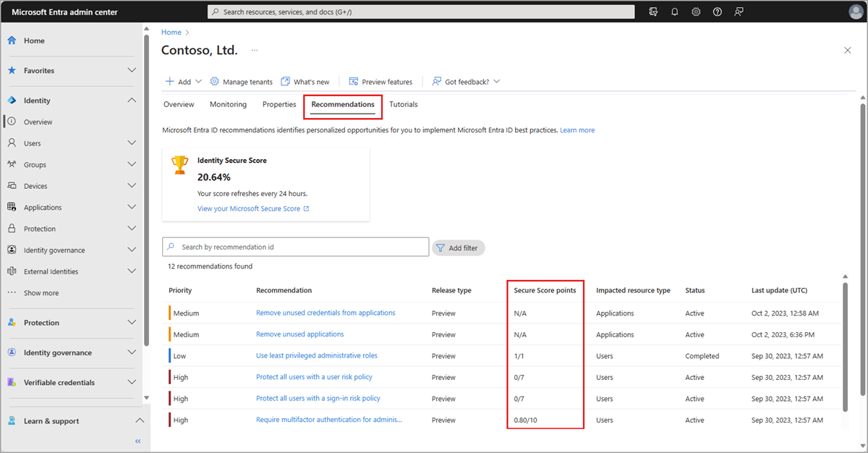868x453 pixels.
Task: Open the Add dropdown
Action: tap(184, 82)
